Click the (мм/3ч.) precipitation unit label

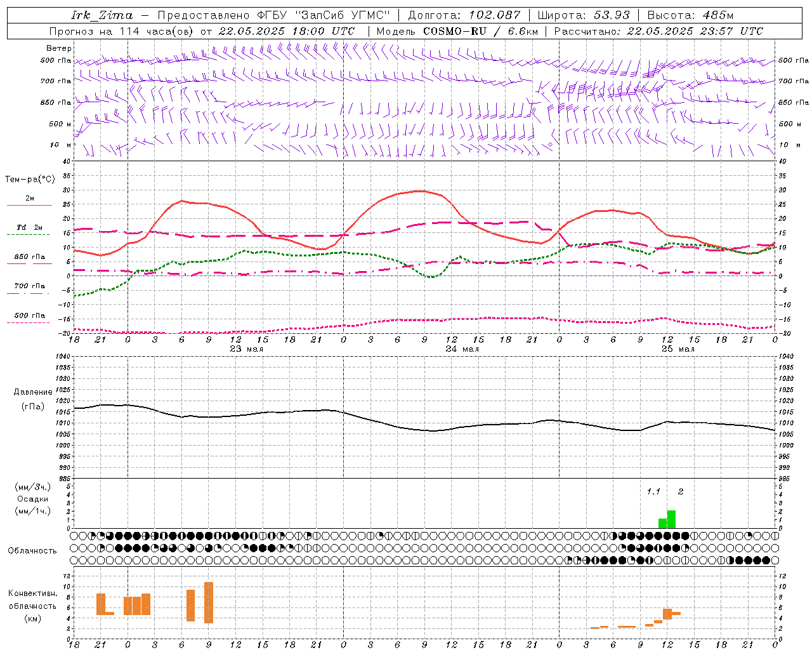[33, 487]
